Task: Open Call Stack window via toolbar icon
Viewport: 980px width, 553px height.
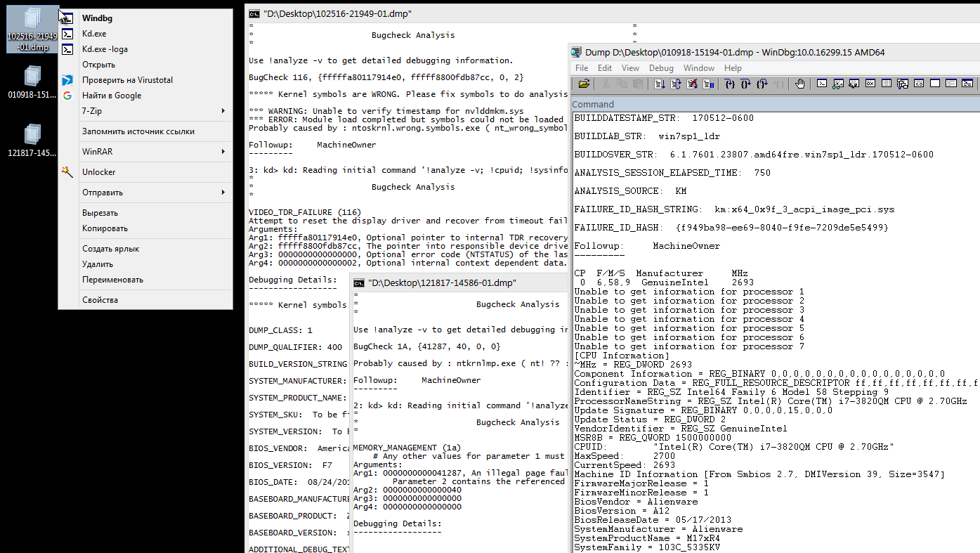Action: [x=903, y=84]
